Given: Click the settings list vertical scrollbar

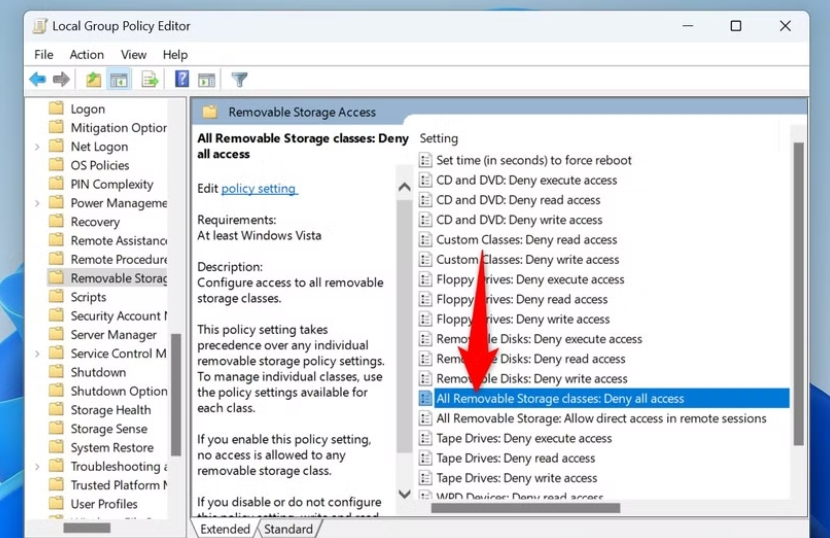Looking at the screenshot, I should (x=798, y=294).
